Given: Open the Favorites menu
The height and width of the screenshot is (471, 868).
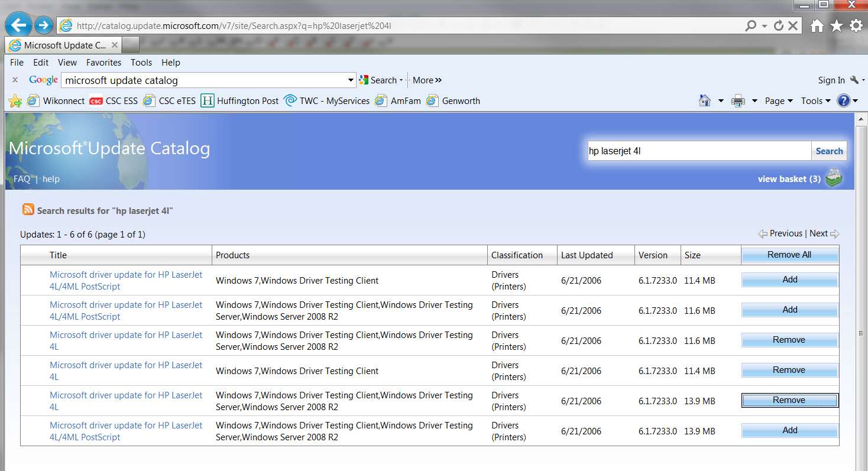Looking at the screenshot, I should tap(103, 63).
